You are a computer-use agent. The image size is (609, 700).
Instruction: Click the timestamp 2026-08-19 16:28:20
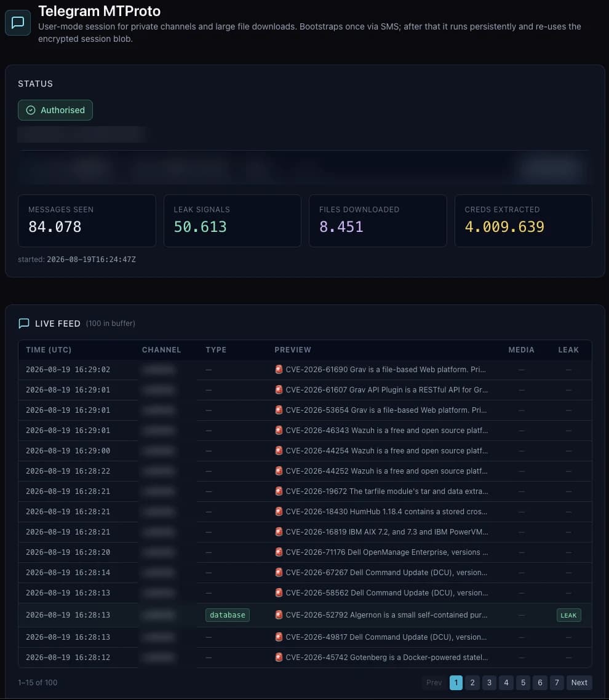(x=68, y=552)
